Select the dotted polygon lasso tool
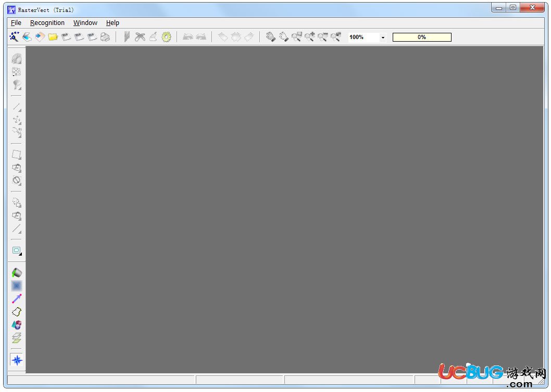The width and height of the screenshot is (551, 392). tap(17, 311)
